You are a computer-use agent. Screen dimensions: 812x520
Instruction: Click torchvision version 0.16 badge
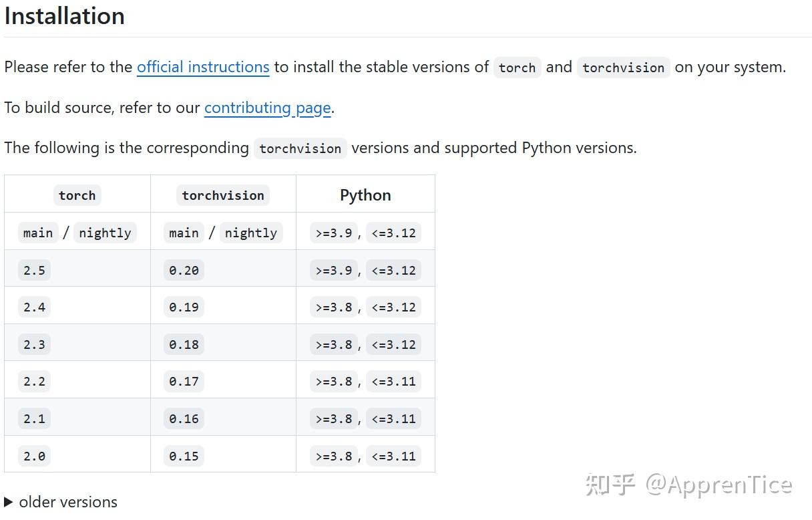pyautogui.click(x=184, y=418)
